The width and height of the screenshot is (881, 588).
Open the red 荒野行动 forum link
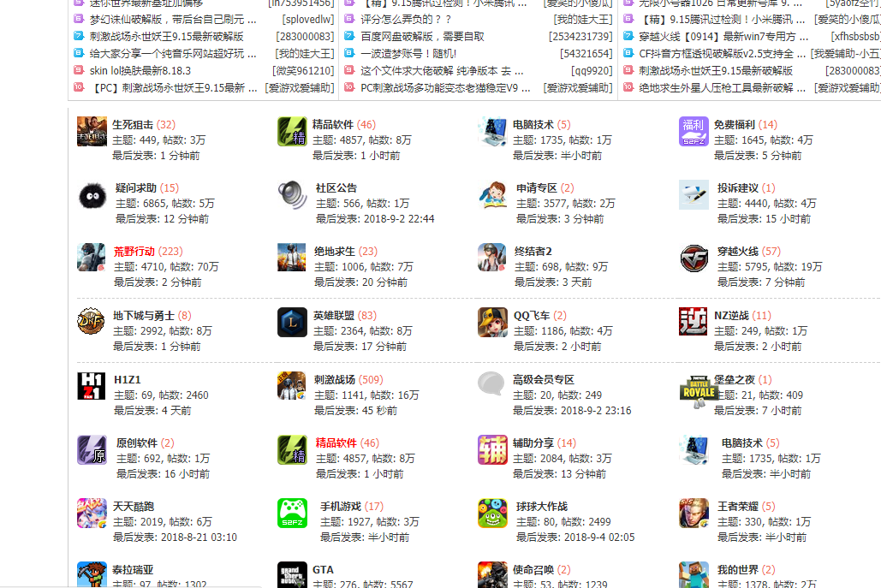click(134, 252)
